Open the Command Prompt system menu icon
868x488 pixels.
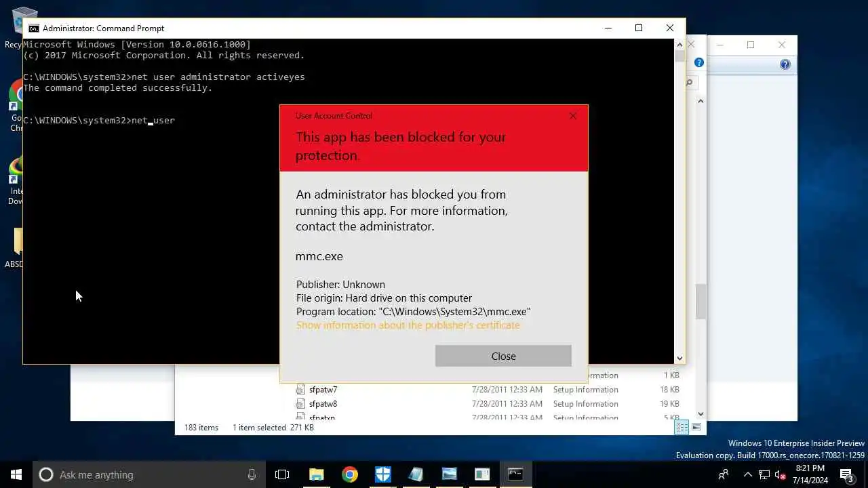point(33,28)
